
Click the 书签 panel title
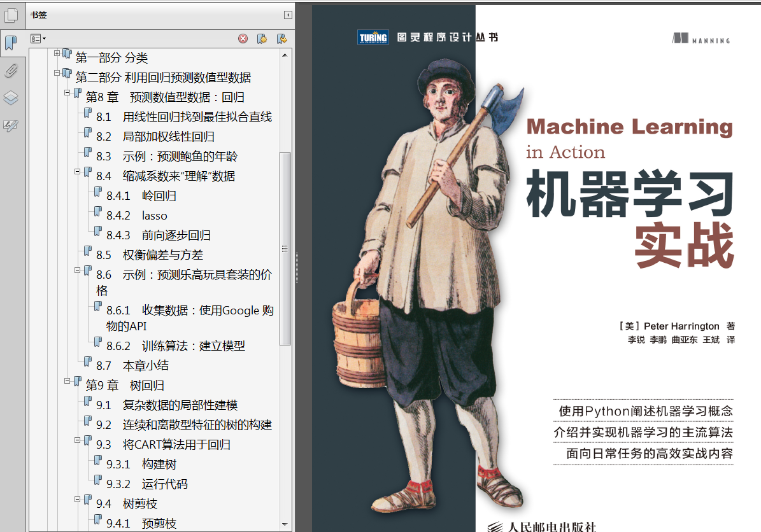(38, 15)
